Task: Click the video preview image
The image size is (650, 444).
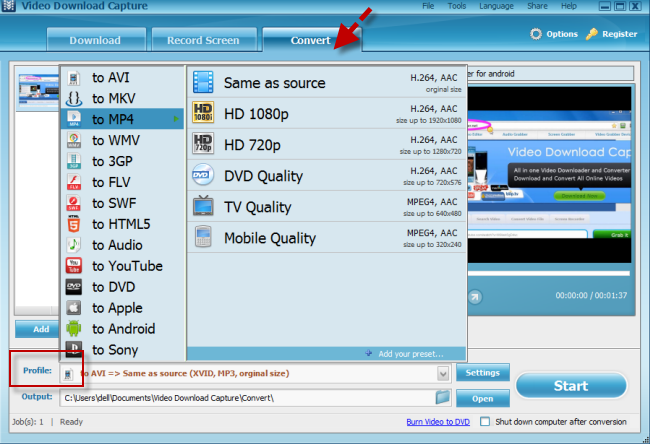Action: point(549,175)
